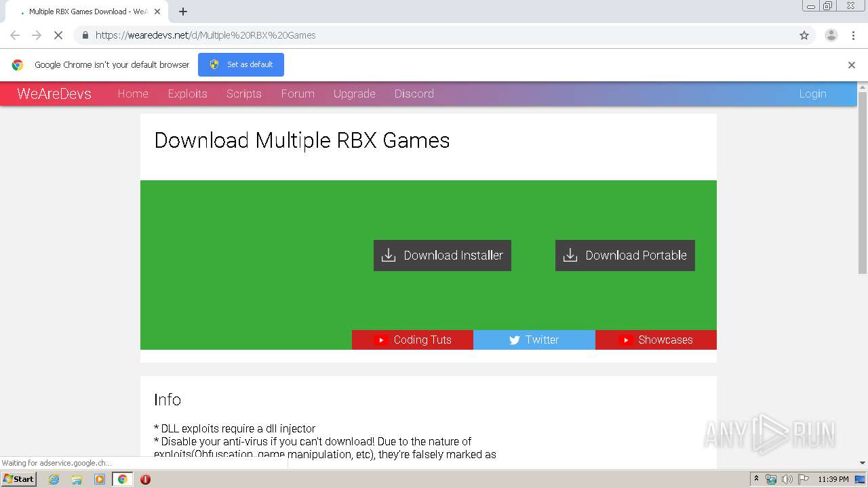Open the Scripts menu item

point(244,94)
